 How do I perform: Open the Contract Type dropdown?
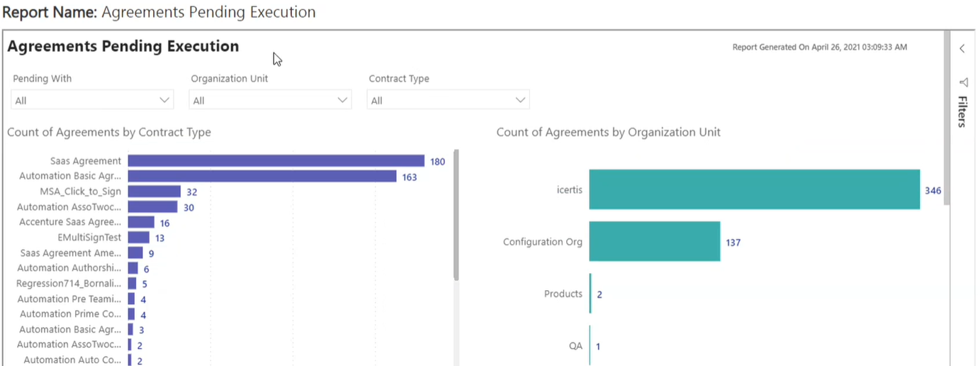(448, 100)
